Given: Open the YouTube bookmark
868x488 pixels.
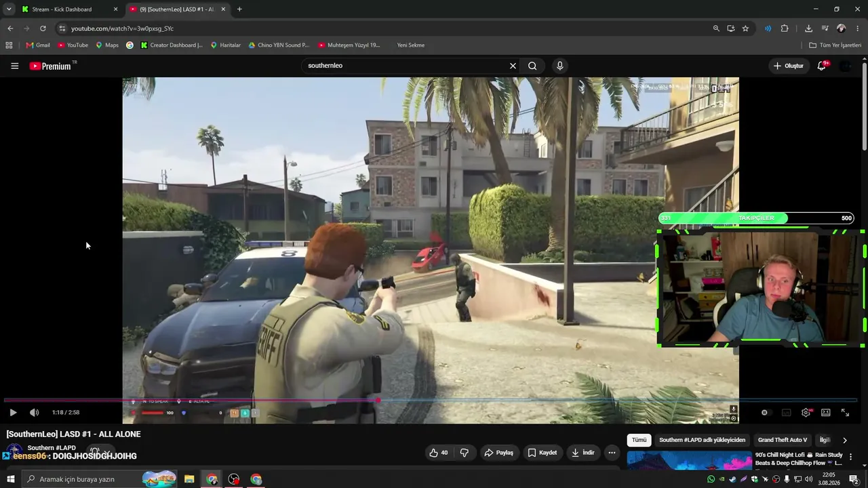Looking at the screenshot, I should point(73,45).
